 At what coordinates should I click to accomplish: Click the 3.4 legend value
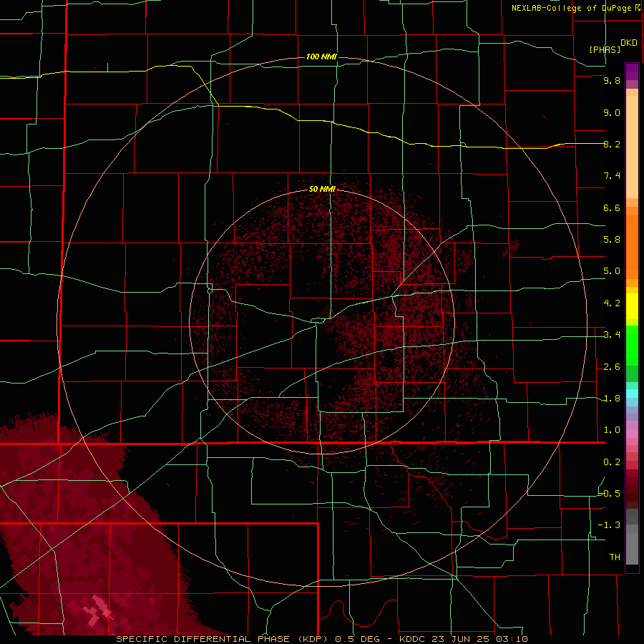pyautogui.click(x=612, y=335)
